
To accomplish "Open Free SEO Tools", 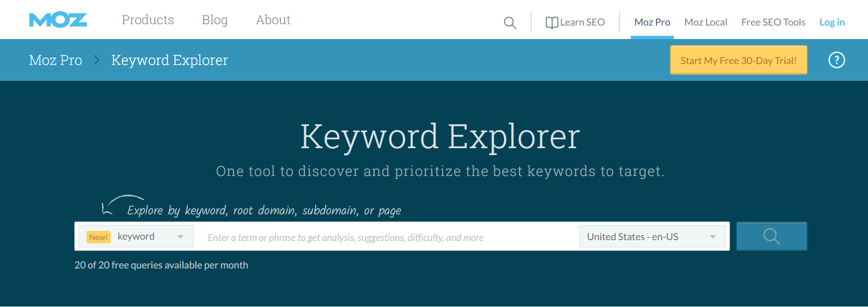I will pyautogui.click(x=773, y=22).
